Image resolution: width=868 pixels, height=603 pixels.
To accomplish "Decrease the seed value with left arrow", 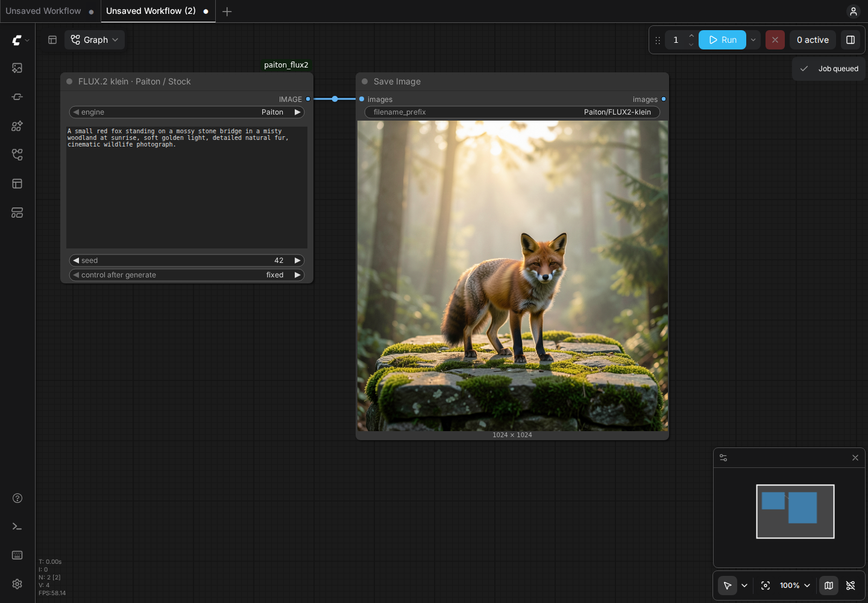I will (76, 260).
